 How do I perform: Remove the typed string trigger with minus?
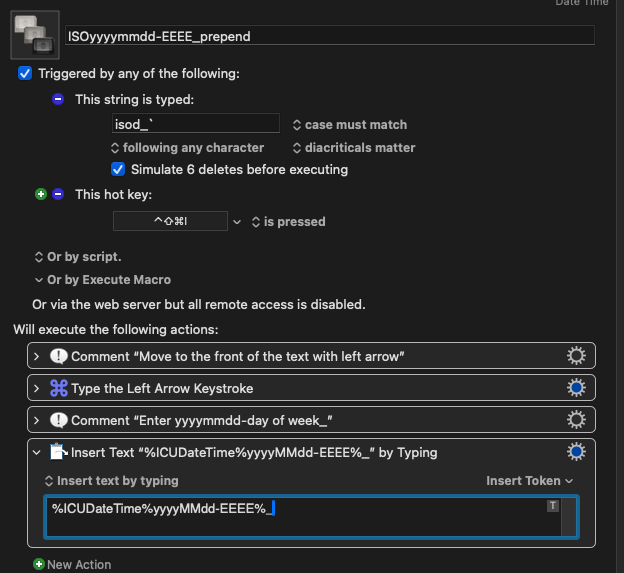coord(58,99)
